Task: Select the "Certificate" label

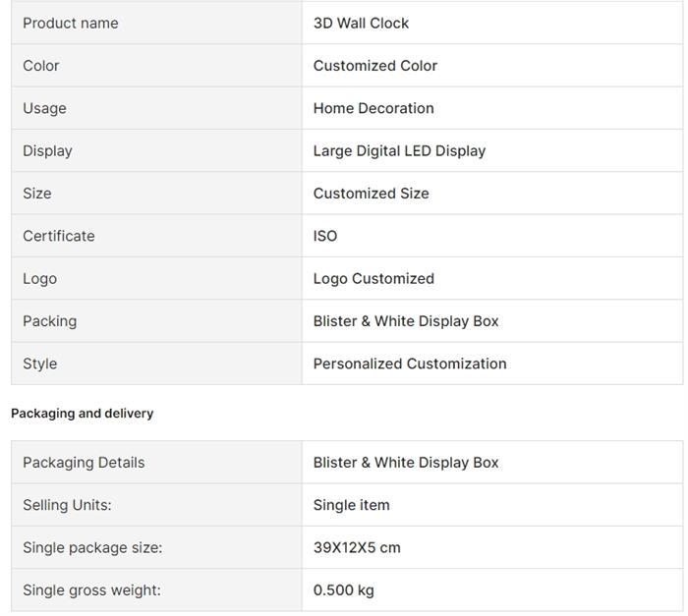Action: tap(59, 236)
